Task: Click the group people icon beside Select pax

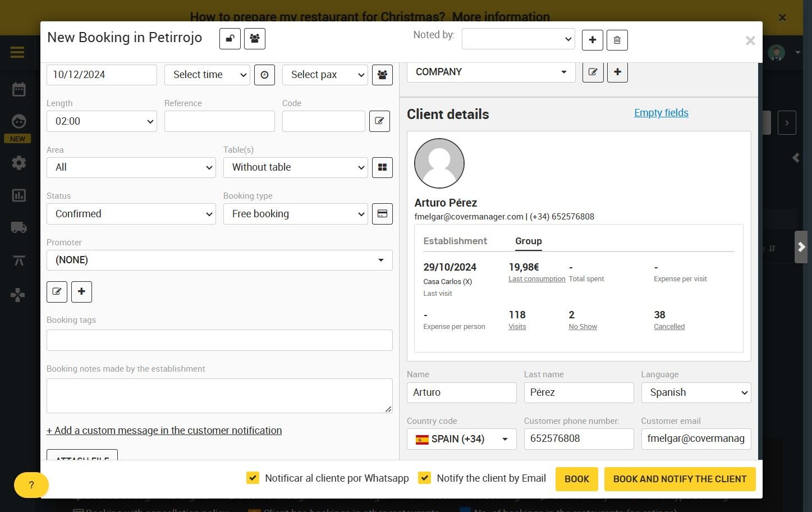Action: point(382,75)
